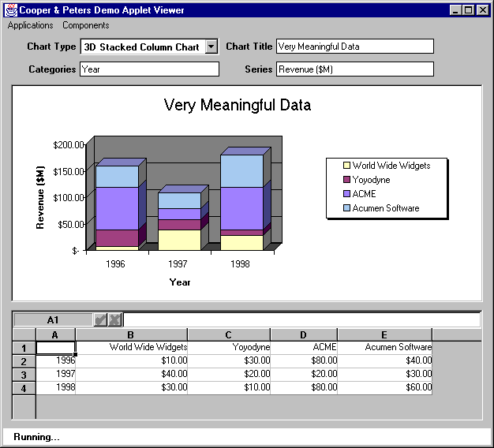Select column B header in spreadsheet
The image size is (494, 448).
[131, 334]
